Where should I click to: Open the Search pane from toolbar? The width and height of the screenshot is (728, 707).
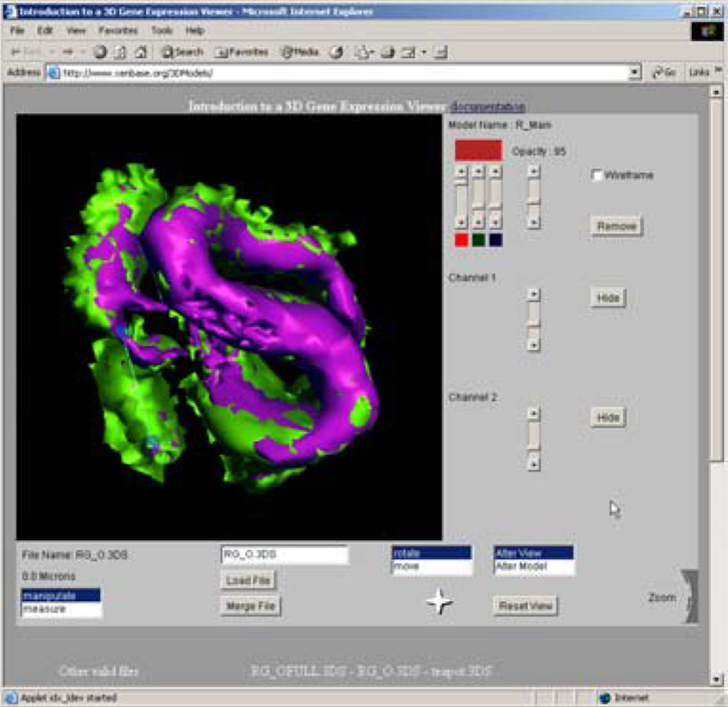(183, 52)
